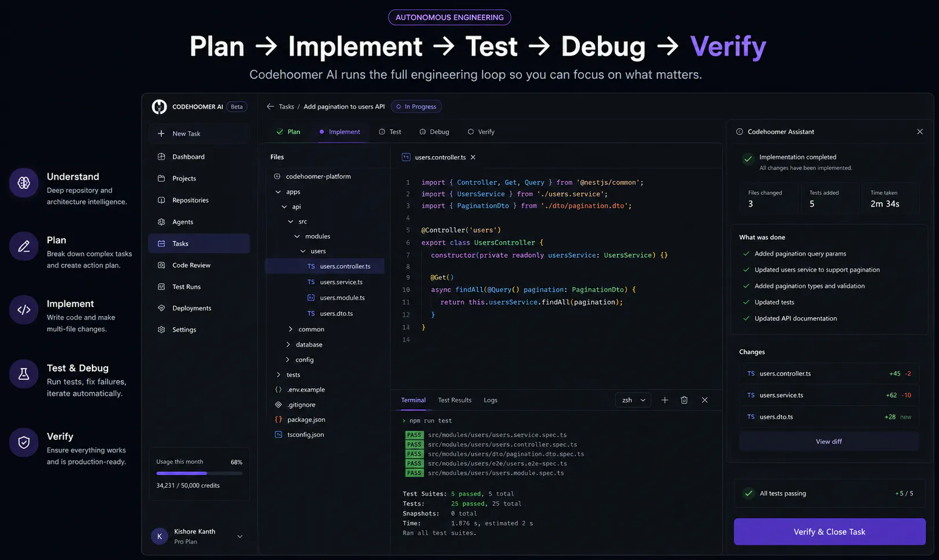Click users.controller.ts in the Changes list
Image resolution: width=939 pixels, height=560 pixels.
point(829,374)
